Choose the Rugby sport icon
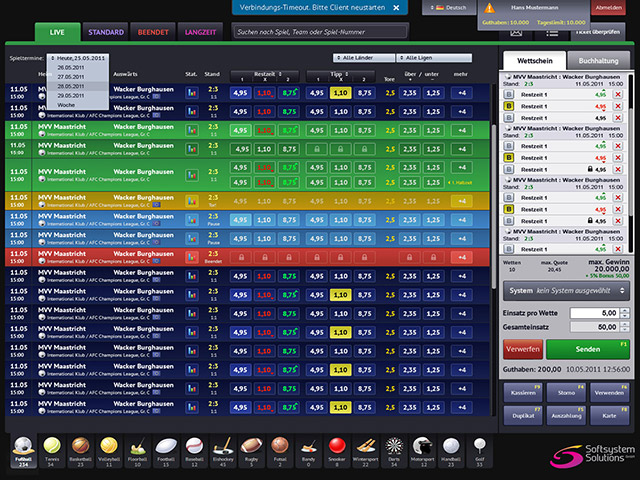Viewport: 640px width, 480px height. pos(251,451)
